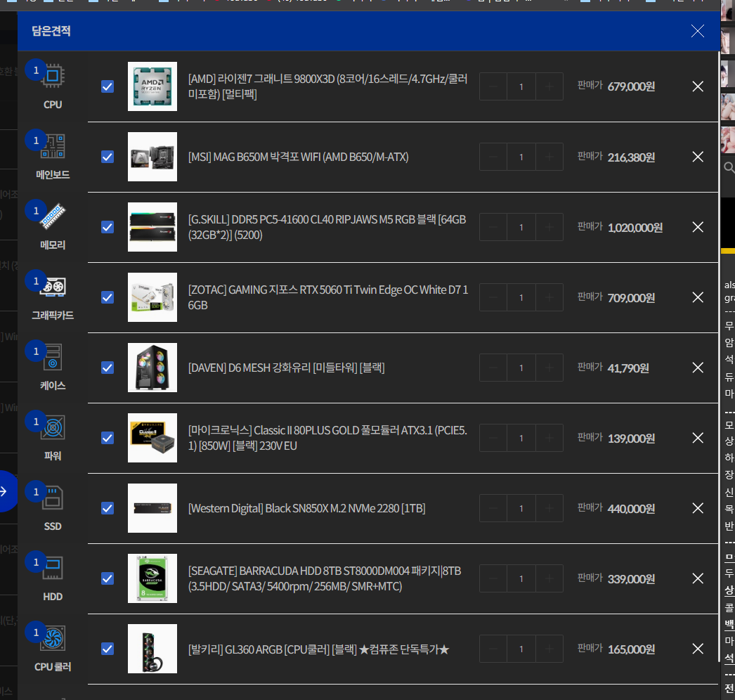735x700 pixels.
Task: Increase quantity of ZOTAC RTX 5060 Ti
Action: pos(549,297)
